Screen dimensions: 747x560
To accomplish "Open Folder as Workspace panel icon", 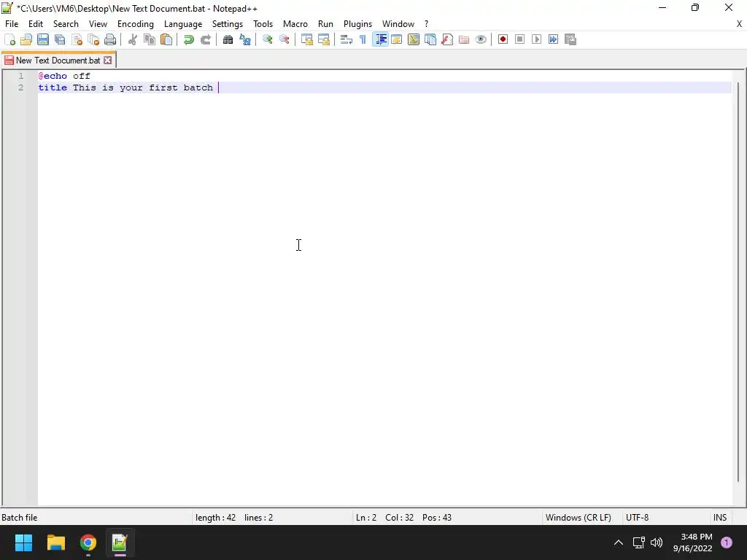I will pos(463,39).
